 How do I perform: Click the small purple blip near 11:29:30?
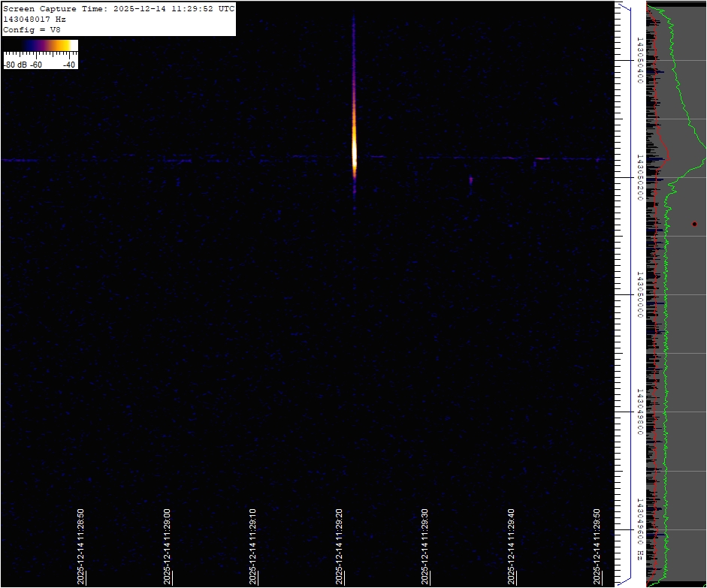coord(470,180)
